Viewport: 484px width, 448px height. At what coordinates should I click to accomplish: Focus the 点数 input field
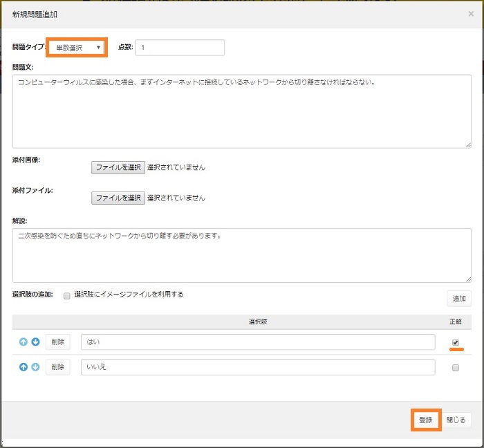click(x=180, y=48)
